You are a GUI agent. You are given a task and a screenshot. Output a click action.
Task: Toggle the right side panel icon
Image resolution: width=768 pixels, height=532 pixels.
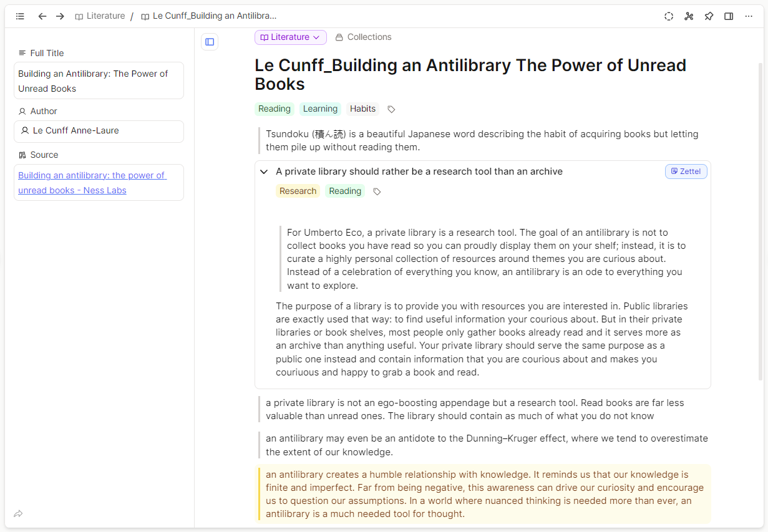point(729,16)
